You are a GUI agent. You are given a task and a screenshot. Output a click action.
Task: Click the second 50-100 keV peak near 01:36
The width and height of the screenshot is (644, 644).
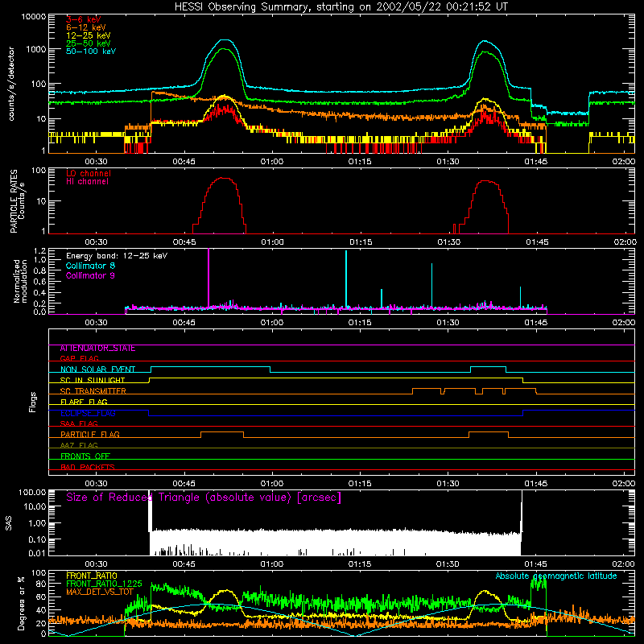(485, 41)
